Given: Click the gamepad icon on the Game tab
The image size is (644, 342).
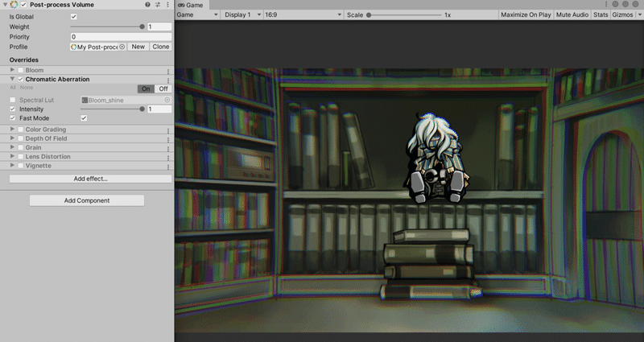Looking at the screenshot, I should point(181,5).
